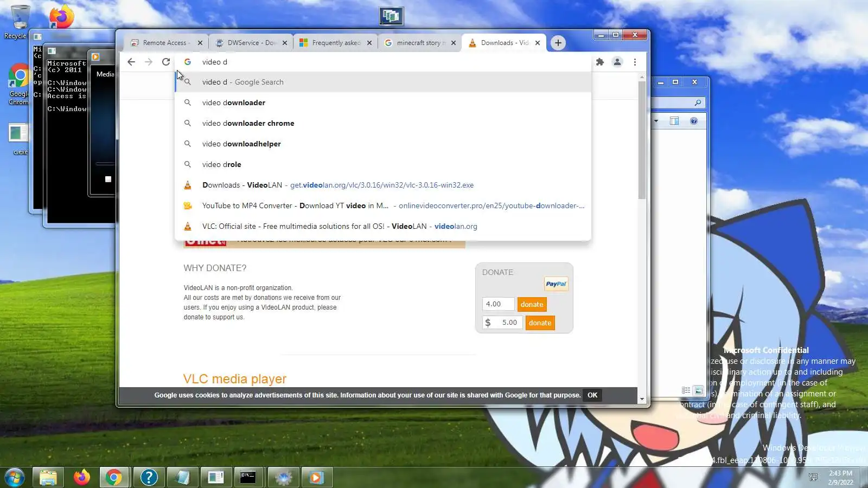The height and width of the screenshot is (488, 868).
Task: Choose 'video downloader chrome' suggestion
Action: 383,123
